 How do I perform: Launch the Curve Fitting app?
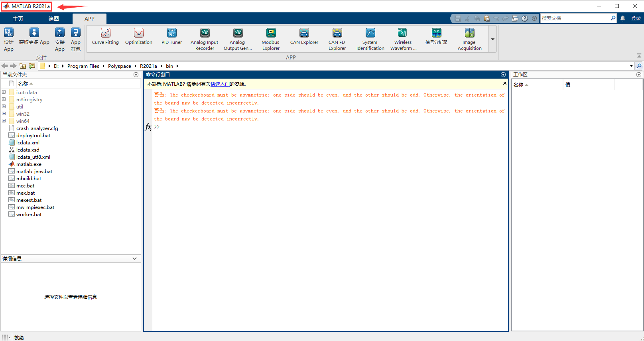point(105,36)
